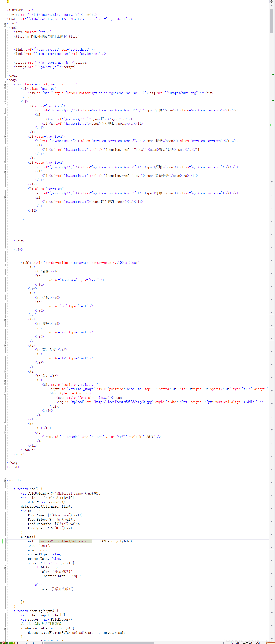Viewport: 275px width, 644px height.
Task: Collapse the $.ajax({ call block
Action: [x=5, y=537]
